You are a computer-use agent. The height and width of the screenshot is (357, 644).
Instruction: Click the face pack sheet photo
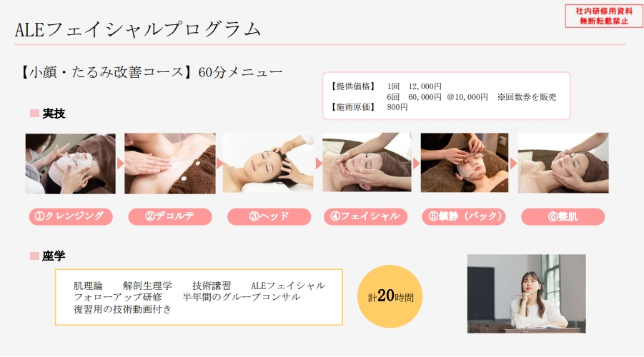coord(465,163)
